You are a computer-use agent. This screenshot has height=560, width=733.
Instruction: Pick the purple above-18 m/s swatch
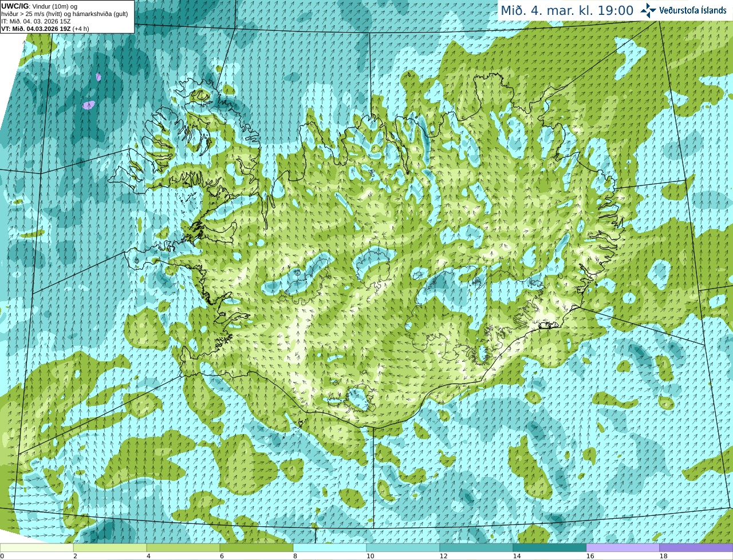point(696,548)
